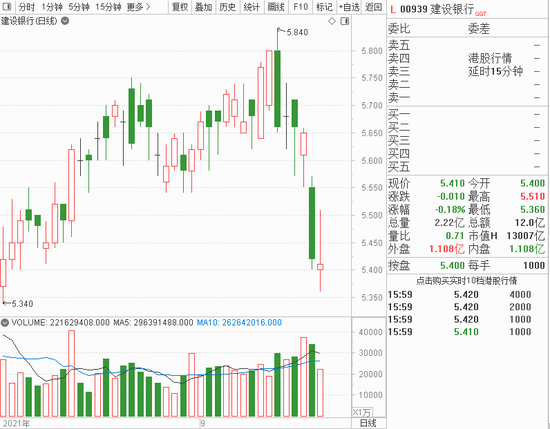
Task: Open VOLUME indicator dropdown arrow
Action: point(5,322)
